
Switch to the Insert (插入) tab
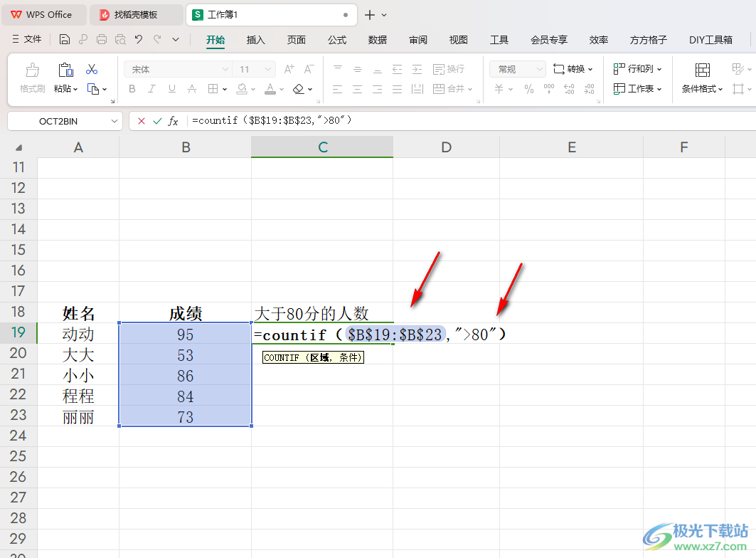(255, 40)
